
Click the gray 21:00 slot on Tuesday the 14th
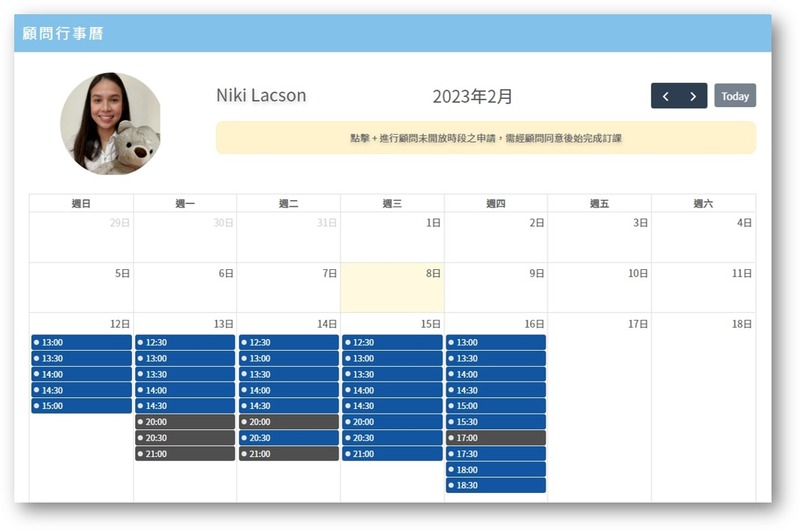click(288, 454)
